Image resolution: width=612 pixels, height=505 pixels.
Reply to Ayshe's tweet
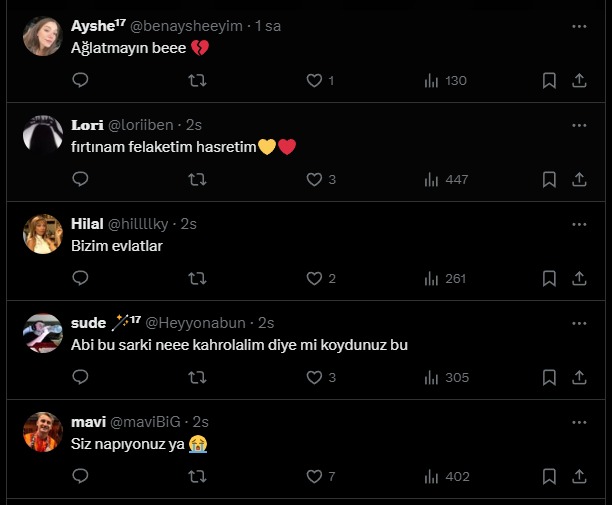(81, 81)
